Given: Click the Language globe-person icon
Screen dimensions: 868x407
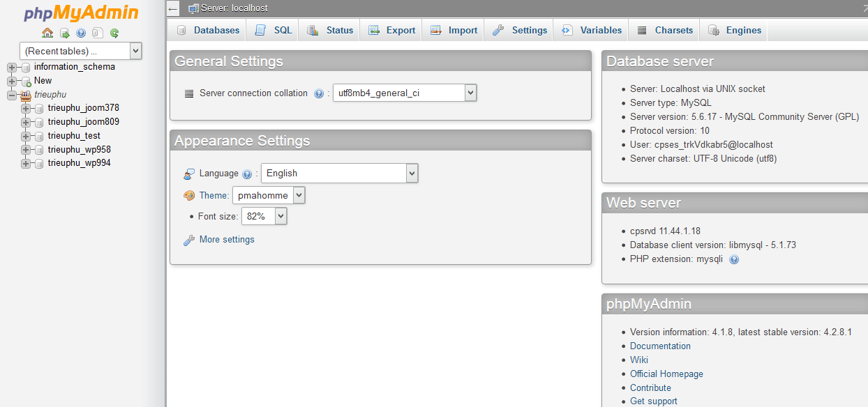Looking at the screenshot, I should click(x=189, y=174).
